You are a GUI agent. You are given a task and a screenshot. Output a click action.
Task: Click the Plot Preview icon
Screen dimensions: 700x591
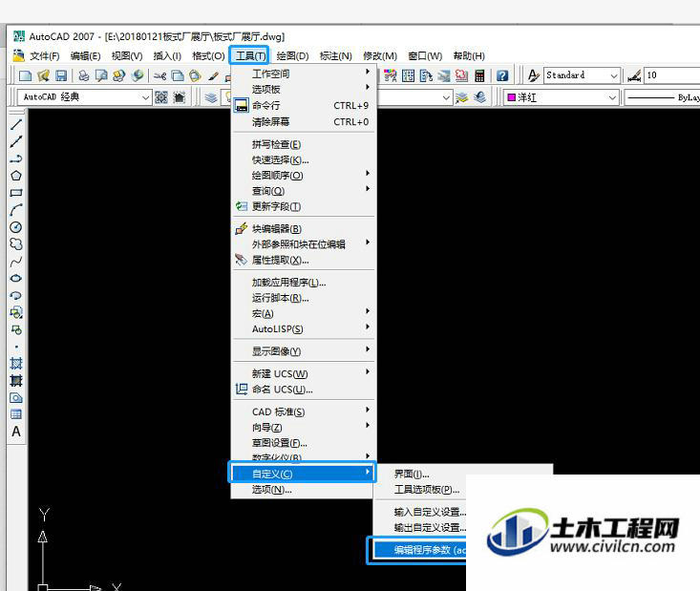pyautogui.click(x=101, y=75)
